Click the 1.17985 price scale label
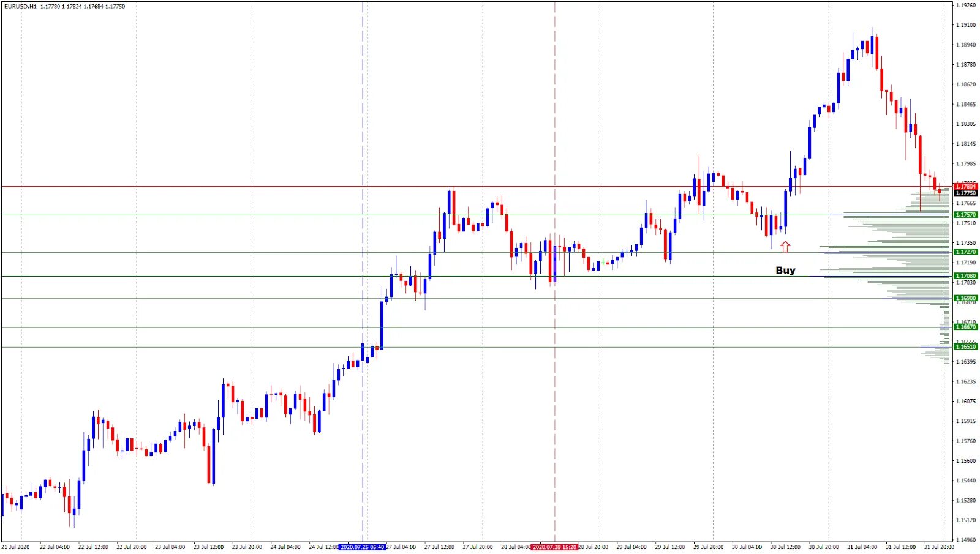Screen dimensions: 980x554 click(x=966, y=164)
